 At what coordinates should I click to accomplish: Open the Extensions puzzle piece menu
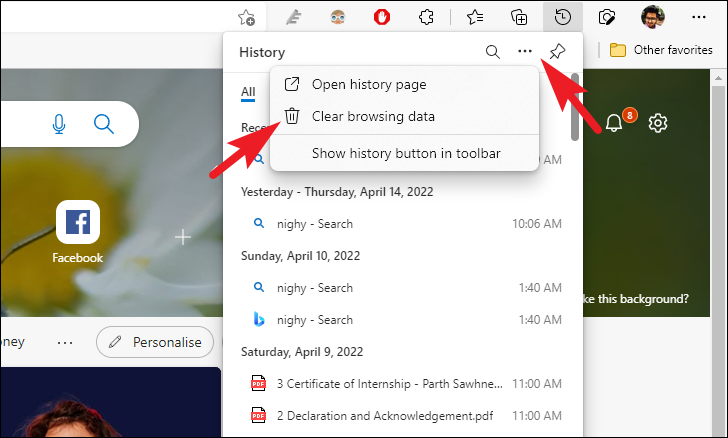click(x=426, y=18)
